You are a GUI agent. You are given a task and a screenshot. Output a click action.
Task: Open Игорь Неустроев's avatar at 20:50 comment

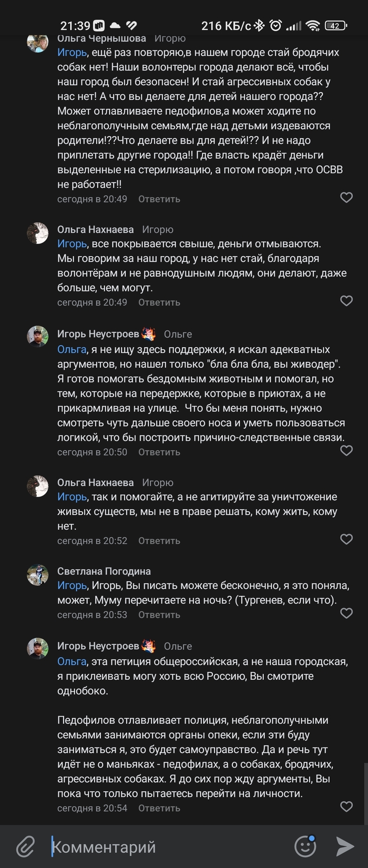pos(37,337)
